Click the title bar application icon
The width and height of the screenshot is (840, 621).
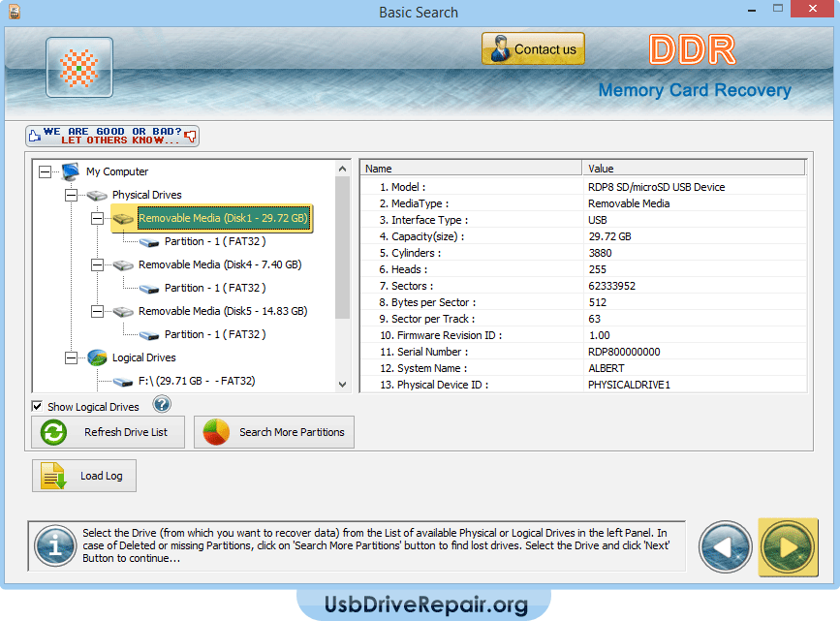point(15,12)
